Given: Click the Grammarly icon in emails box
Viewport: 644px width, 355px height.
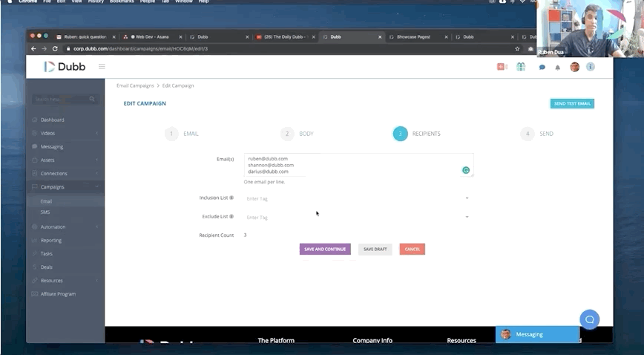Looking at the screenshot, I should tap(466, 170).
